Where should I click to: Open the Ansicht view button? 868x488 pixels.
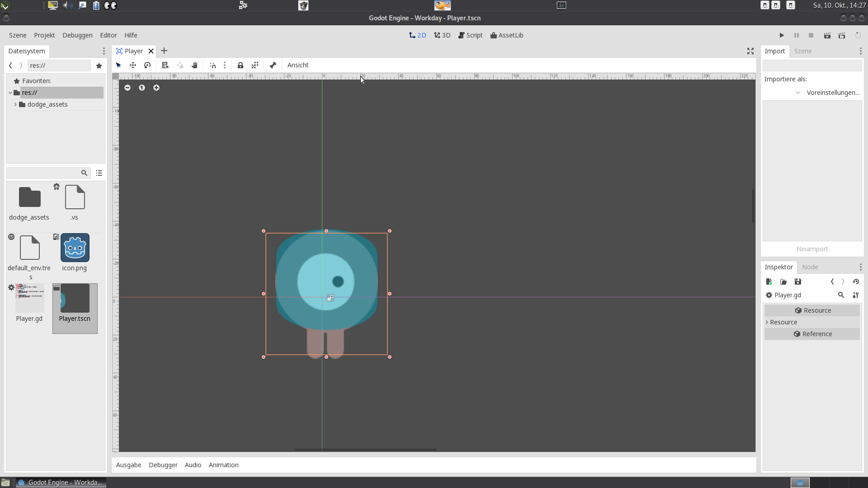[x=298, y=65]
